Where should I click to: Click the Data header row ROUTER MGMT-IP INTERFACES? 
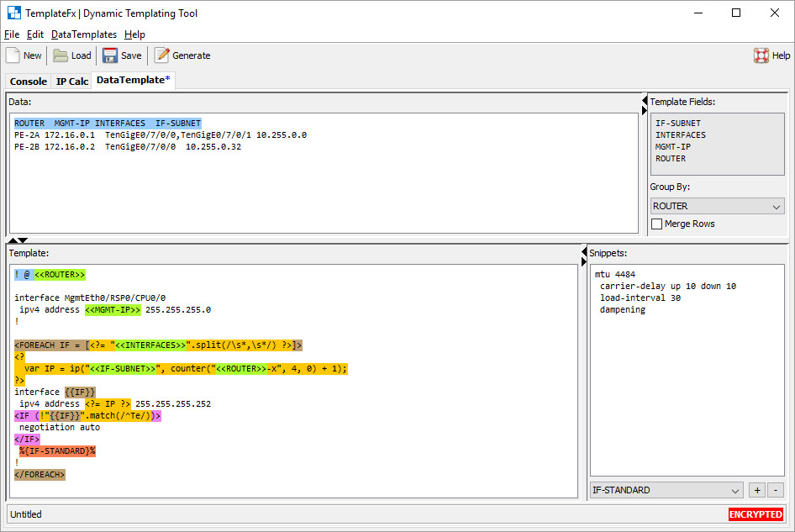(x=108, y=124)
